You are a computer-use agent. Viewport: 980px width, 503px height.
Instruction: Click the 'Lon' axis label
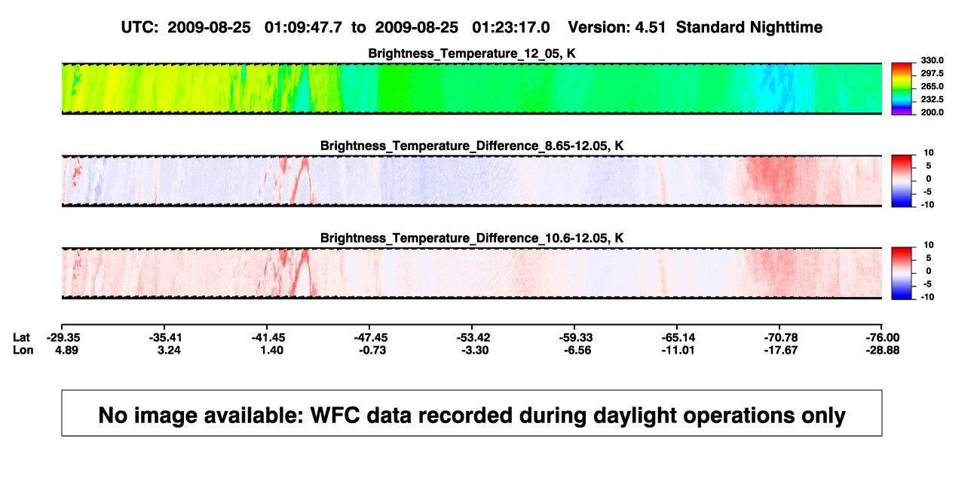(23, 350)
